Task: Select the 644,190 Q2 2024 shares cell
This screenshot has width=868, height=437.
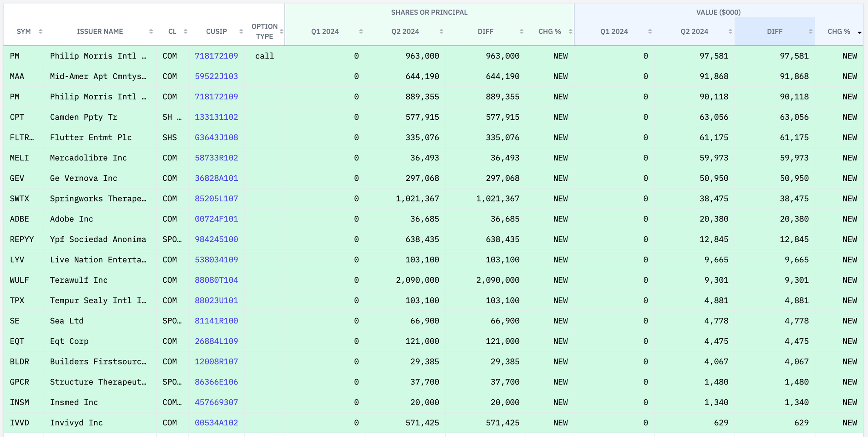Action: click(405, 76)
